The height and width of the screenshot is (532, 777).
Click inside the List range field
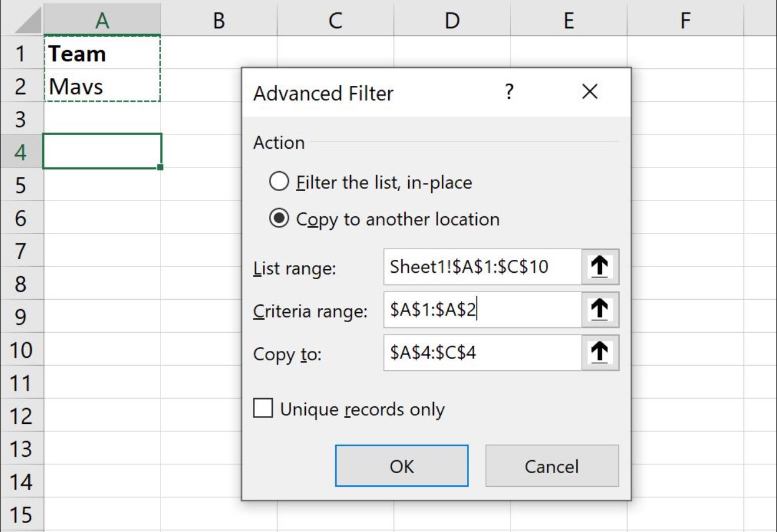coord(482,267)
